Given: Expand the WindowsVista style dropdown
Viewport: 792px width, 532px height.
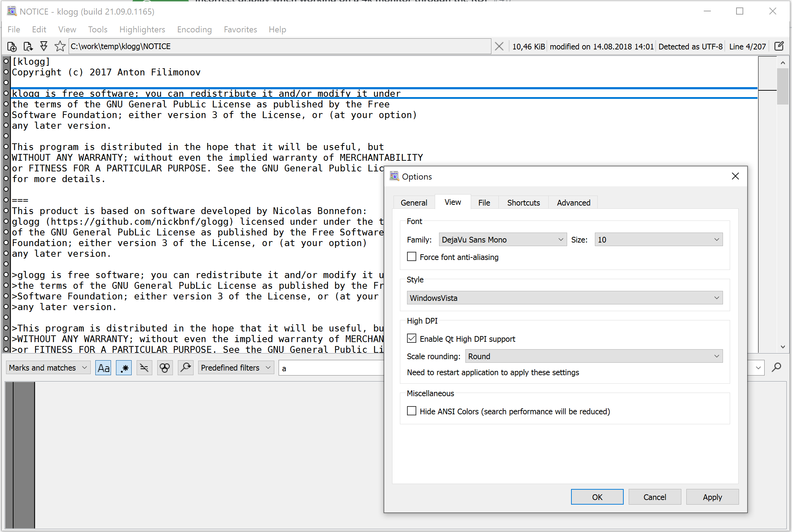Looking at the screenshot, I should click(x=565, y=298).
